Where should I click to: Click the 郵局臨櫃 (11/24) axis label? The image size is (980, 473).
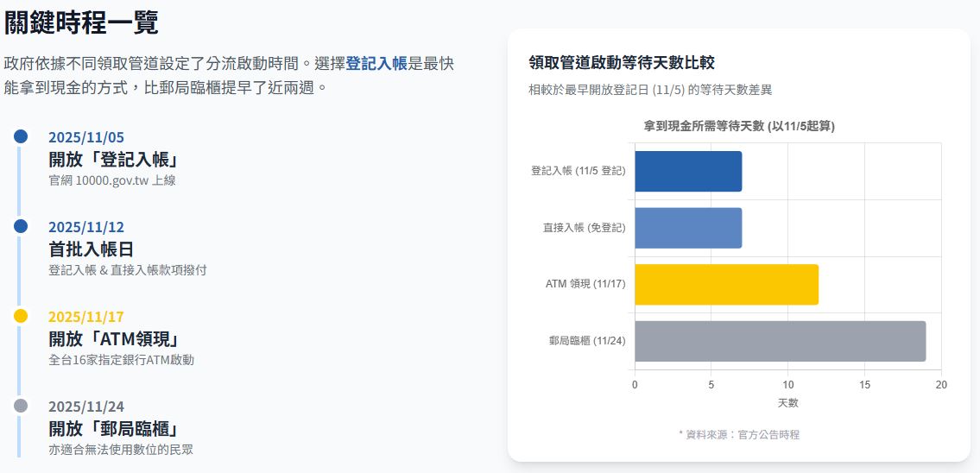pos(586,341)
